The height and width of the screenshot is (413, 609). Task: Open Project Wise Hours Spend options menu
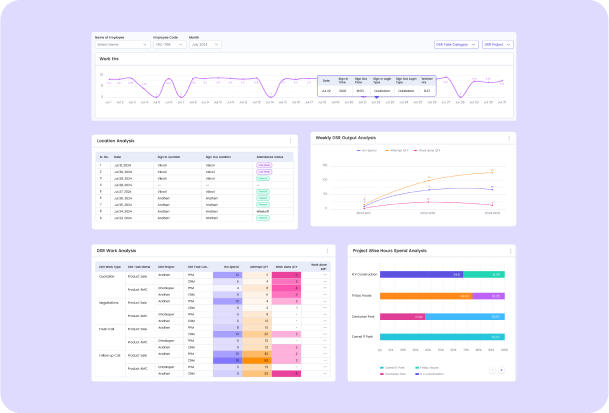[x=509, y=250]
